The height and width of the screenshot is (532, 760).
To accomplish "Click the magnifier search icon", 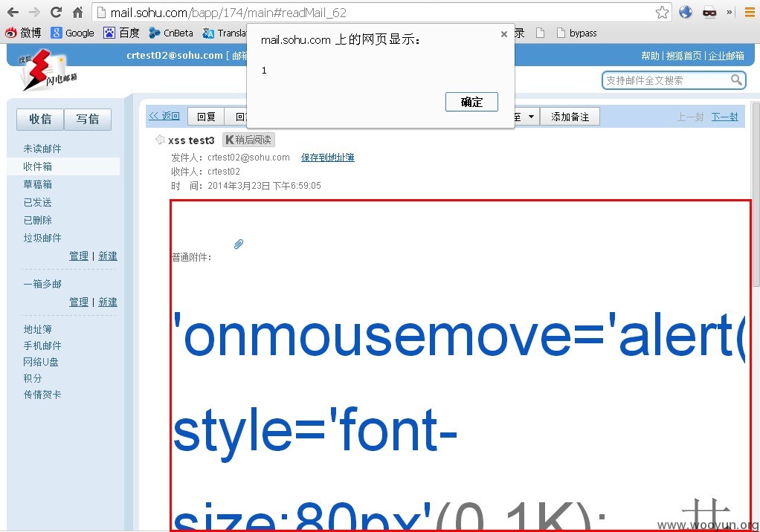I will [737, 80].
